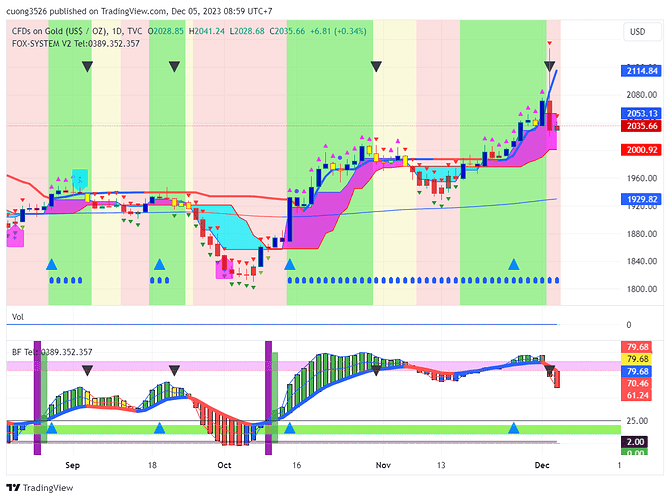Click the USD currency button
671x500 pixels.
[642, 32]
